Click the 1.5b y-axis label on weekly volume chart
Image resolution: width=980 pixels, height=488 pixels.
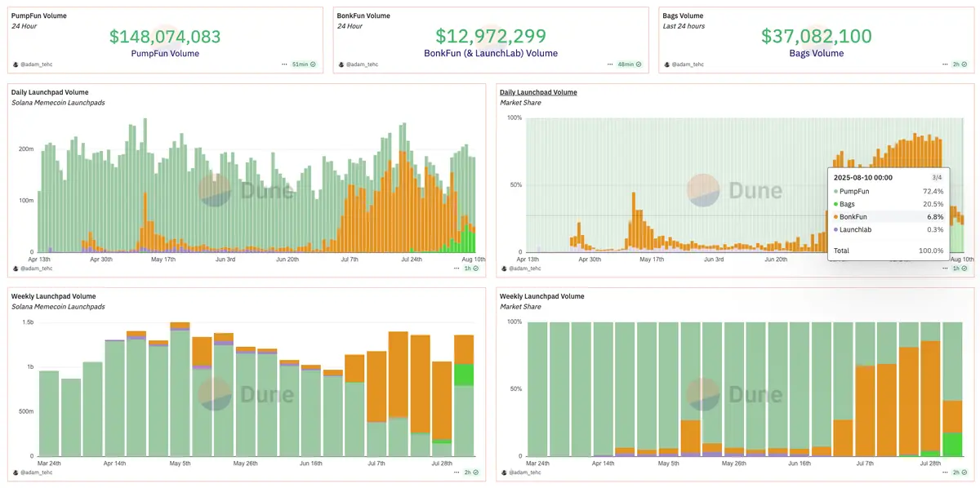[x=29, y=323]
